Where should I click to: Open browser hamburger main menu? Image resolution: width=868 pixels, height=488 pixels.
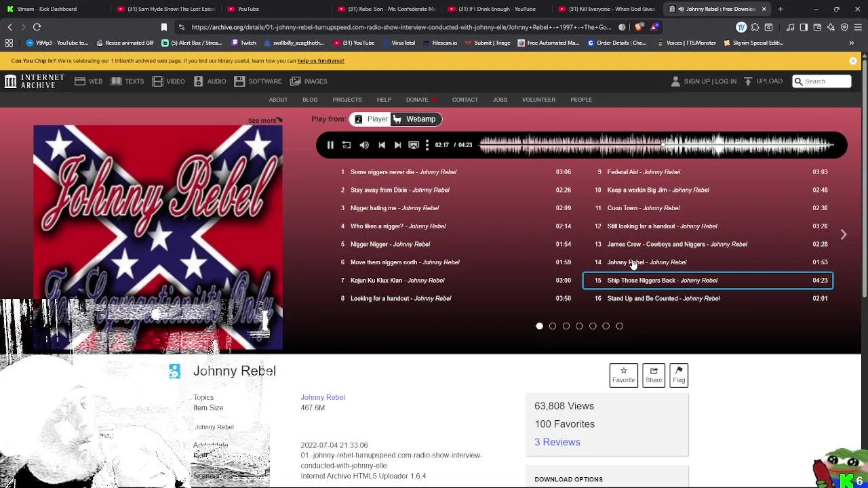tap(858, 27)
